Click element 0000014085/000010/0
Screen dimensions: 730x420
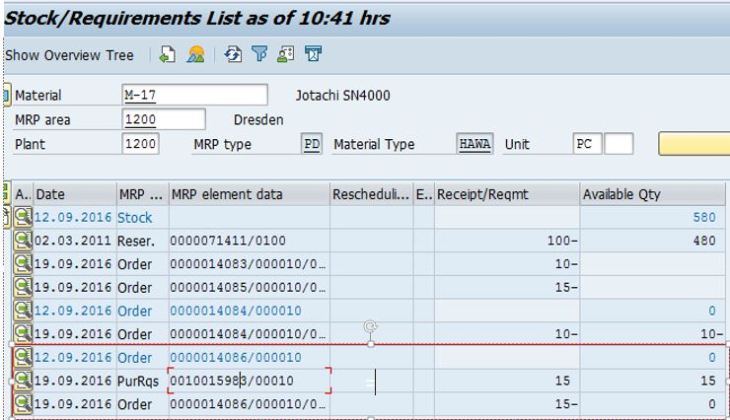click(248, 287)
